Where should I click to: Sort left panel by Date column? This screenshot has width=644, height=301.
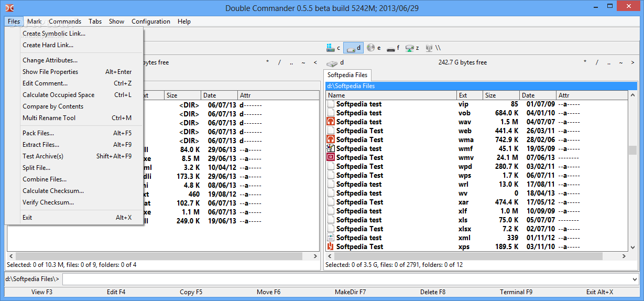click(219, 95)
